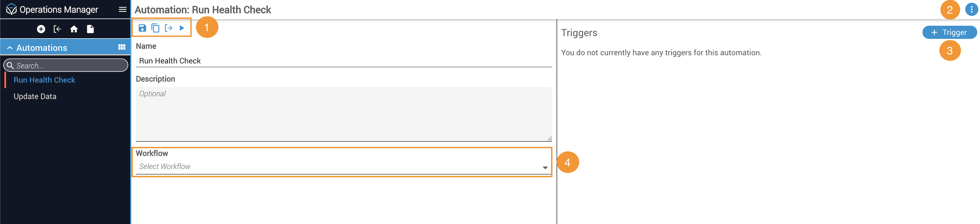Open the three-dot options menu at top right
The image size is (980, 224).
[x=971, y=10]
